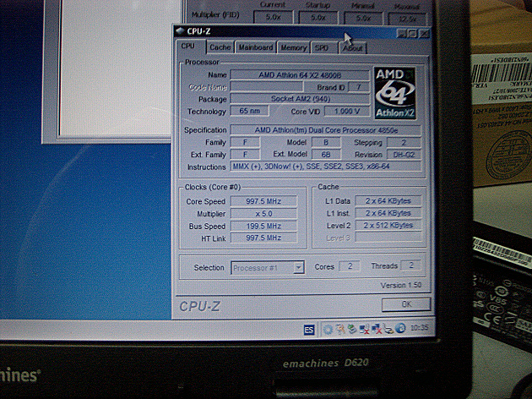Click the Brand ID value 7
The image size is (532, 399).
coord(359,87)
